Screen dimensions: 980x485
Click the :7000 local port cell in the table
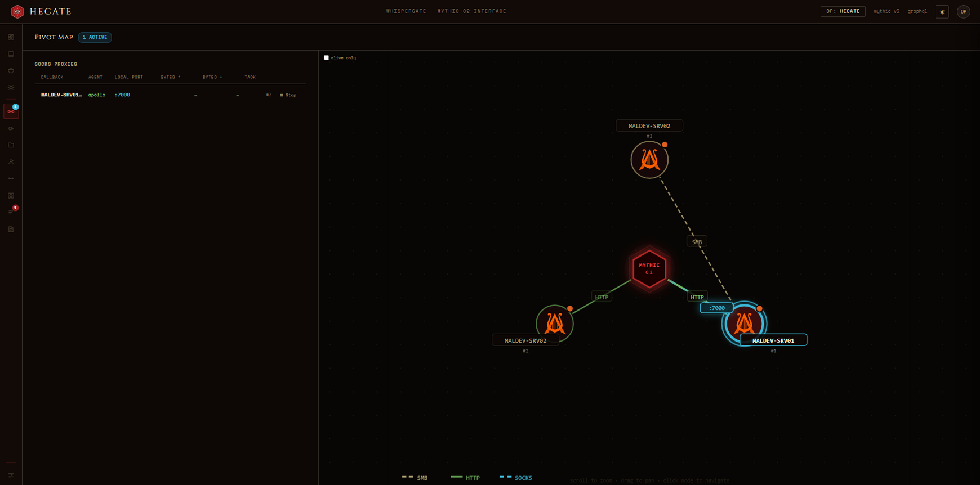tap(122, 95)
